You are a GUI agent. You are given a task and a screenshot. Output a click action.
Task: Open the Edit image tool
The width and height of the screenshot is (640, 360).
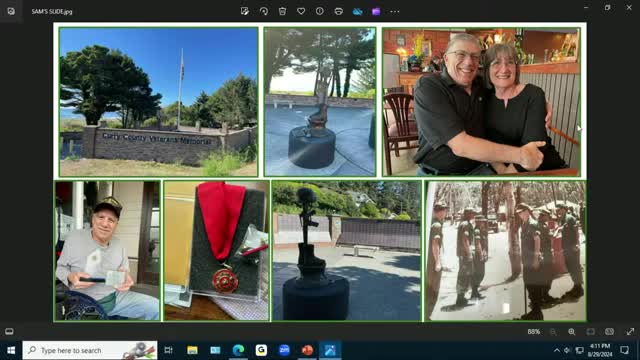244,11
